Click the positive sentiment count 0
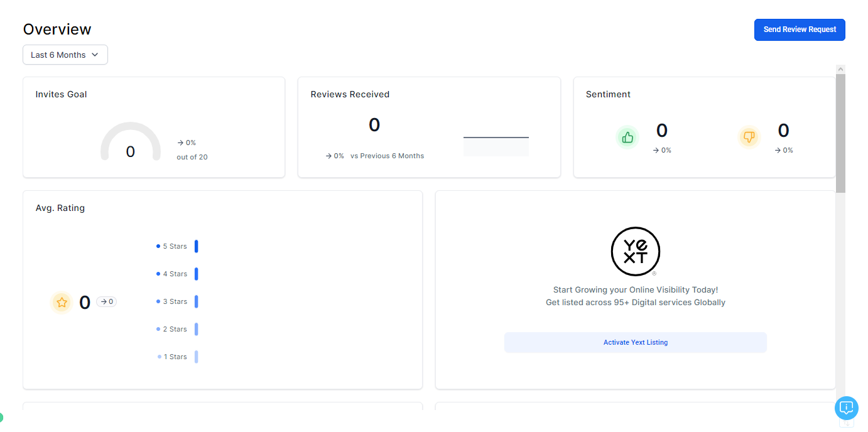868x432 pixels. coord(662,131)
